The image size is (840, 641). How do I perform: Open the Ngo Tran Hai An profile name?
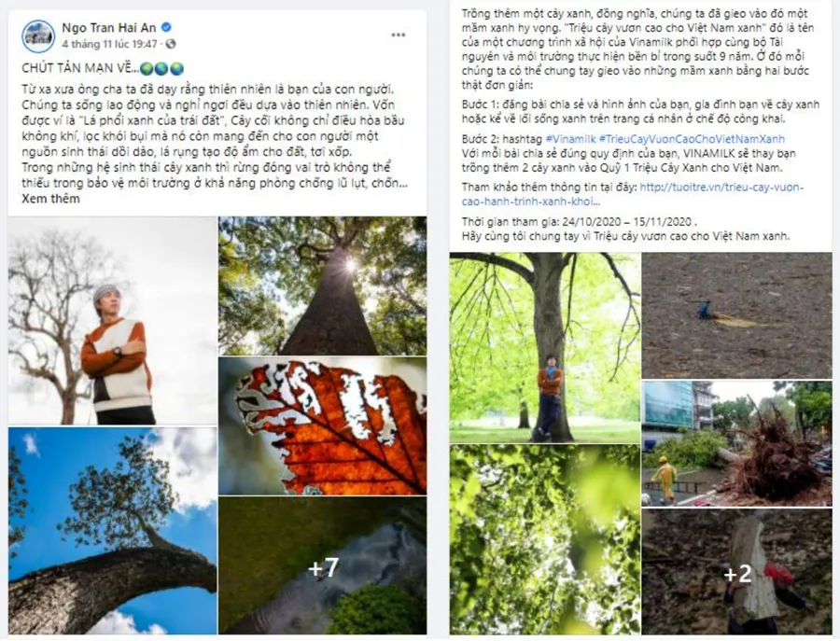pyautogui.click(x=110, y=27)
